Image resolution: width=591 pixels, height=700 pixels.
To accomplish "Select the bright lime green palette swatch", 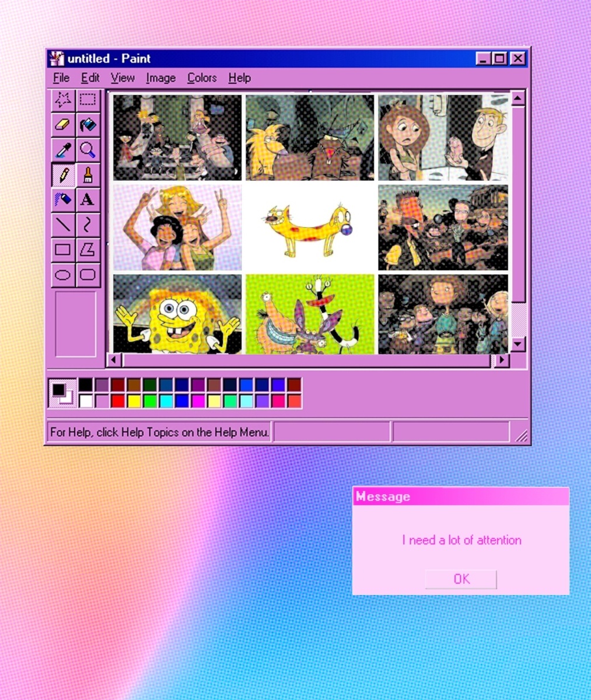I will (x=150, y=401).
